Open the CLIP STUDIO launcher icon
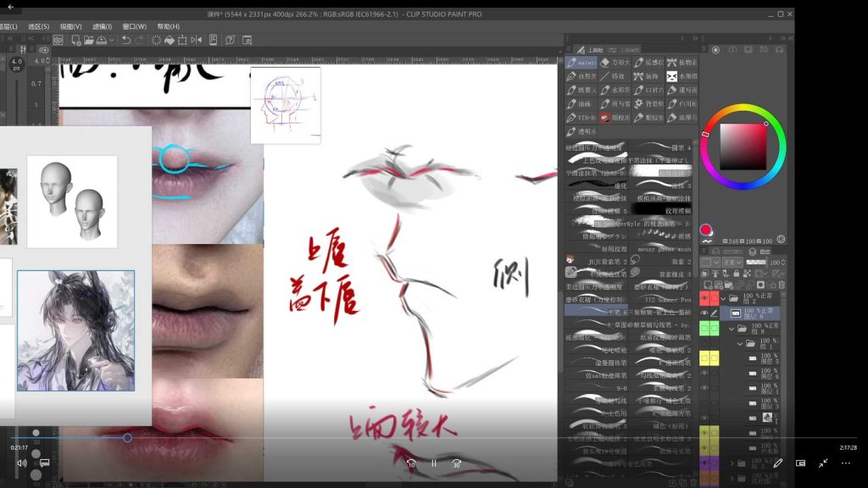This screenshot has height=488, width=868. click(x=58, y=40)
